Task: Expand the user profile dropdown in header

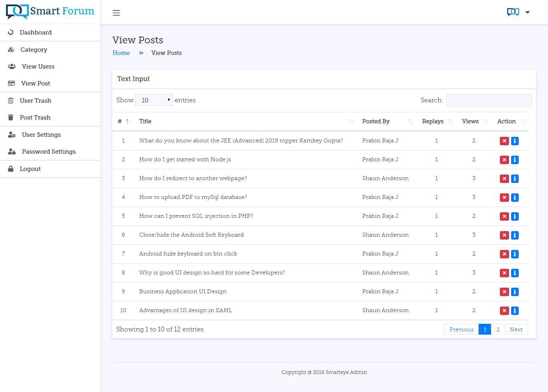Action: (x=519, y=12)
